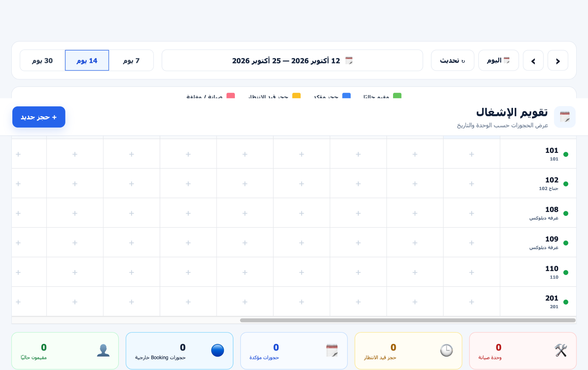The width and height of the screenshot is (588, 370).
Task: Refresh the calendar with تحديث button
Action: pyautogui.click(x=452, y=61)
